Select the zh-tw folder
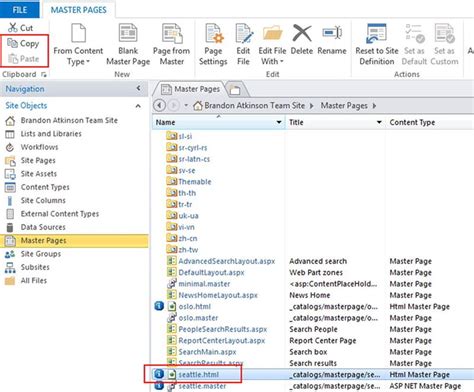 coord(188,250)
